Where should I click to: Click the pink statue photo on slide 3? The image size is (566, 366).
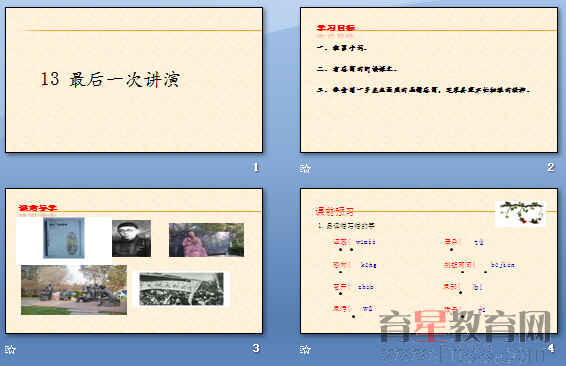(x=206, y=240)
